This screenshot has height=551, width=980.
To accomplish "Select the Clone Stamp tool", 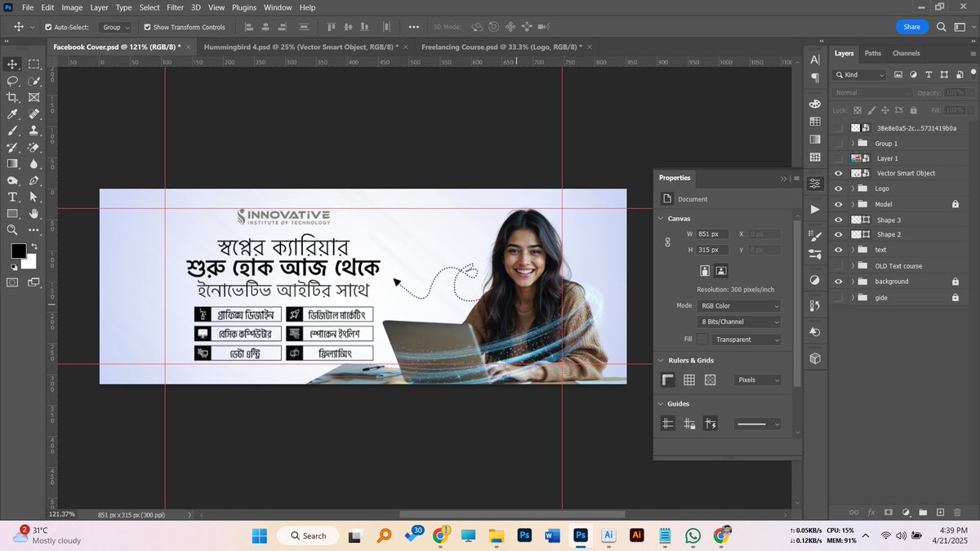I will [34, 131].
